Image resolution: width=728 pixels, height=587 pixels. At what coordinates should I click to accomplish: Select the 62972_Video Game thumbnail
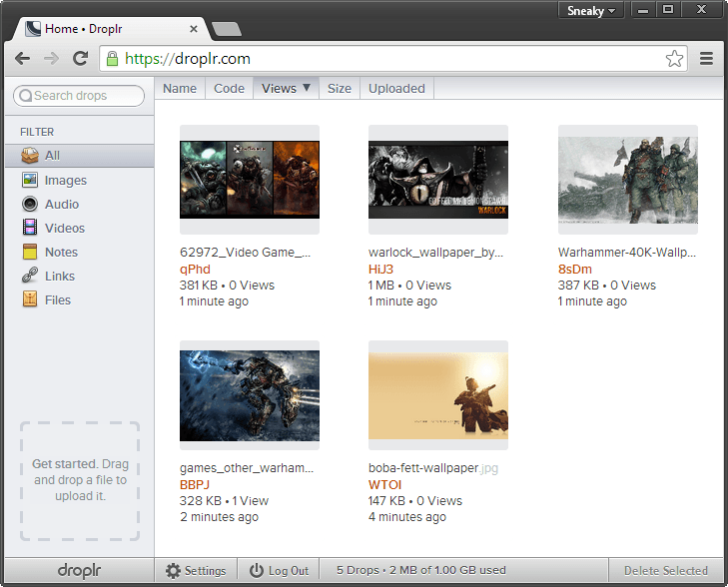click(x=250, y=180)
